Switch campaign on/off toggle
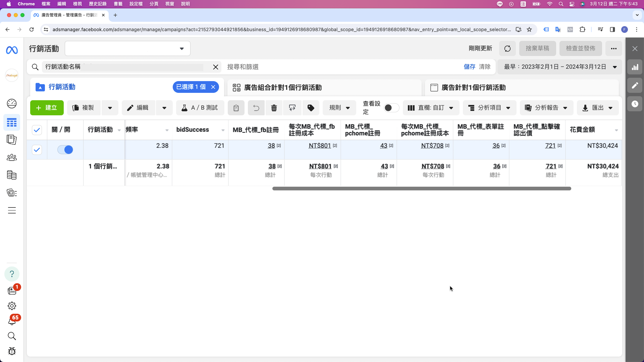 (x=65, y=150)
